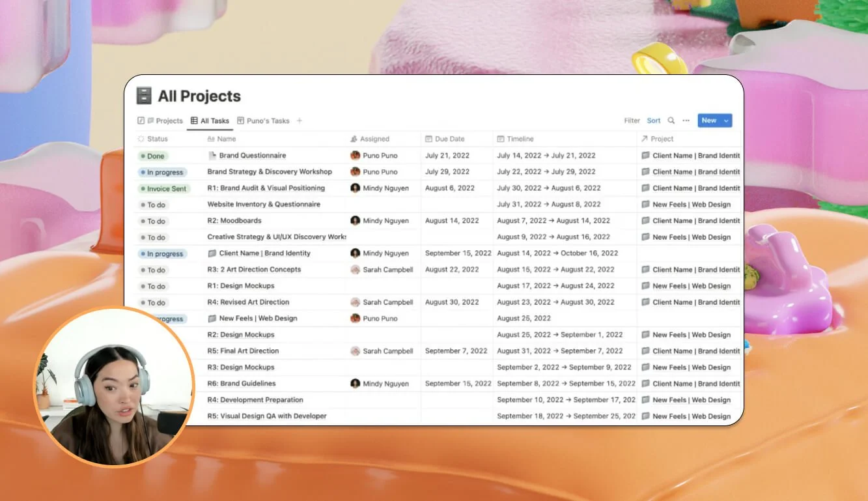The image size is (868, 501).
Task: Click Mindy Nguyen avatar in R6: Brand Guidelines row
Action: coord(355,384)
